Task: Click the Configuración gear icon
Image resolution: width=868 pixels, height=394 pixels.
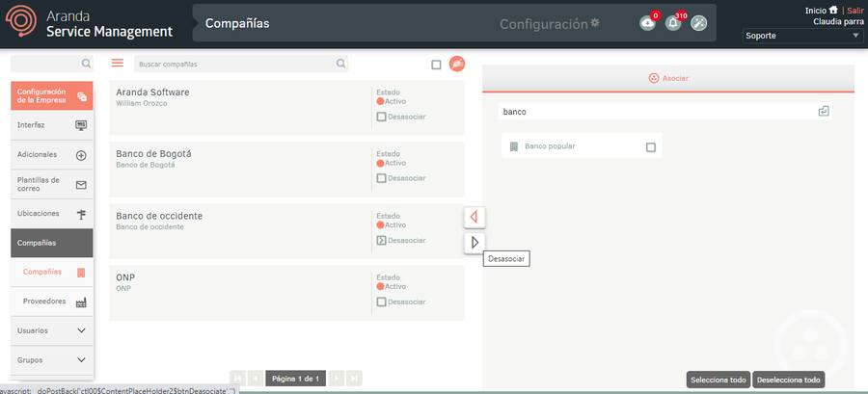Action: coord(595,23)
